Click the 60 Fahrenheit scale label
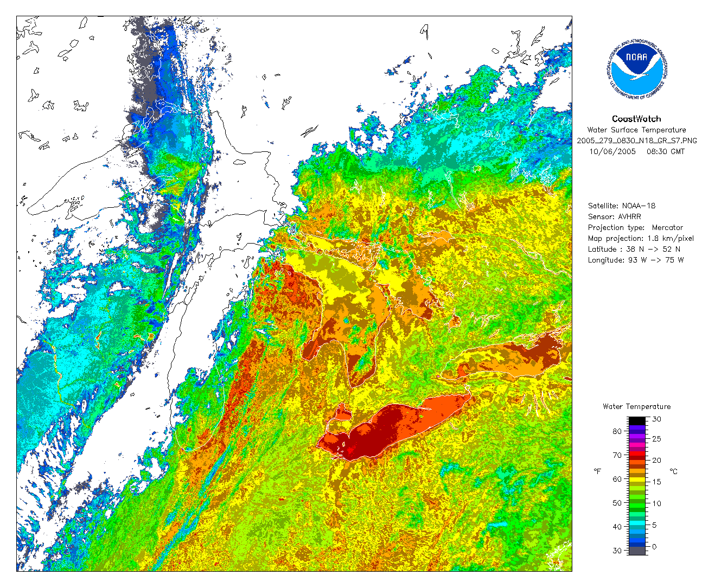Image resolution: width=702 pixels, height=588 pixels. (617, 479)
